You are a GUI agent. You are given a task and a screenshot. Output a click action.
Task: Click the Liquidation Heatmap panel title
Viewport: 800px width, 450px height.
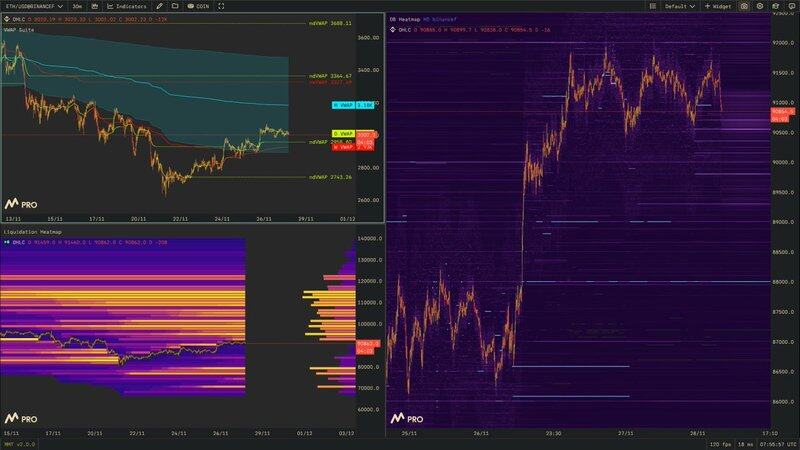[x=28, y=232]
